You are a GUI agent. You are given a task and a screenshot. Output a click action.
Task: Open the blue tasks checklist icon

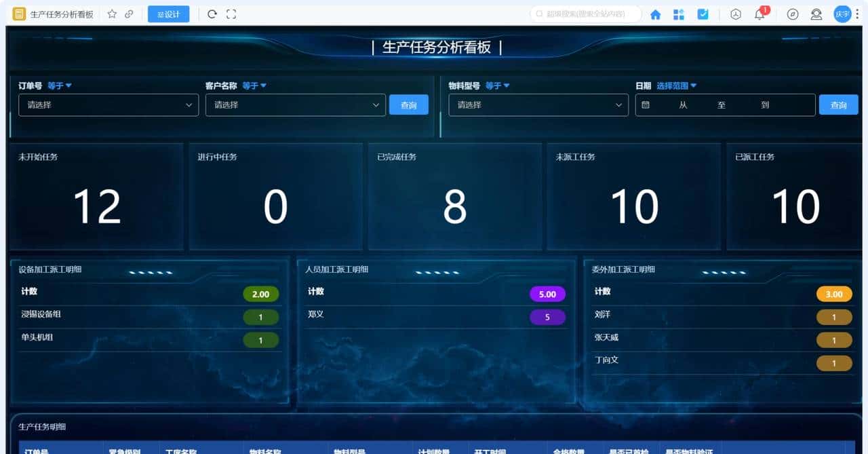[x=704, y=14]
